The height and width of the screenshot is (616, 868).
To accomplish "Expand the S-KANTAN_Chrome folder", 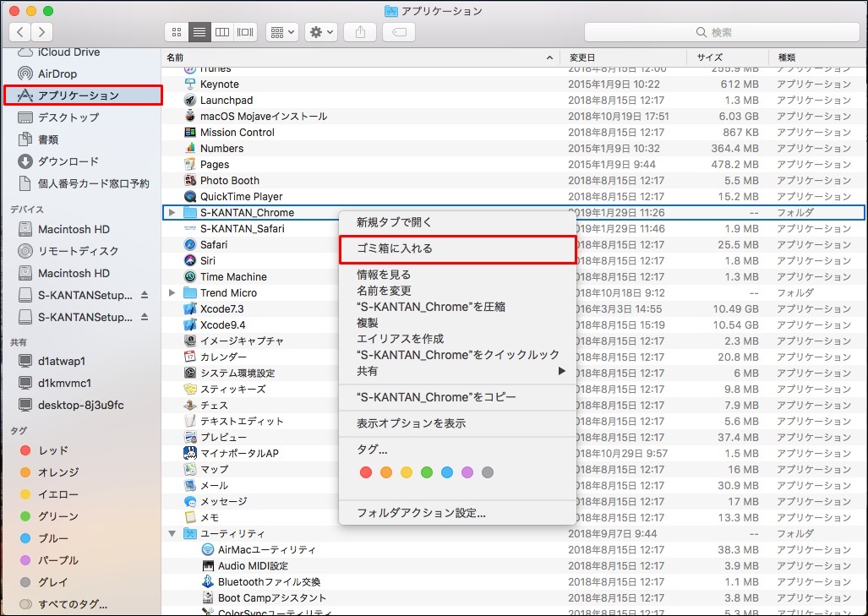I will (x=172, y=212).
